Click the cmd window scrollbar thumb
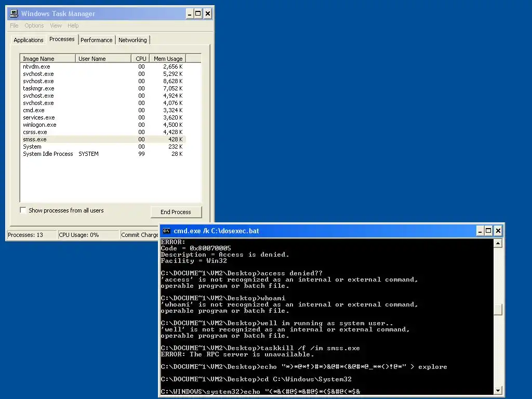The height and width of the screenshot is (399, 532). click(498, 310)
